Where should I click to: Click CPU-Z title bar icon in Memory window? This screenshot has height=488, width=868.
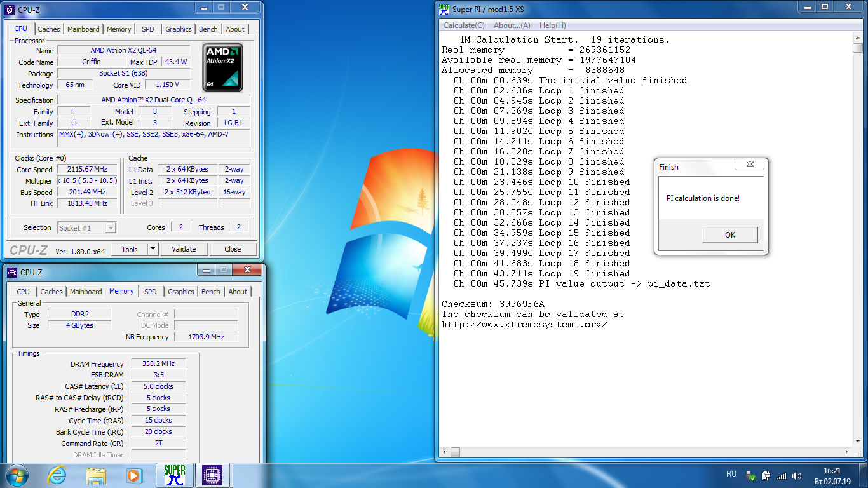tap(12, 272)
